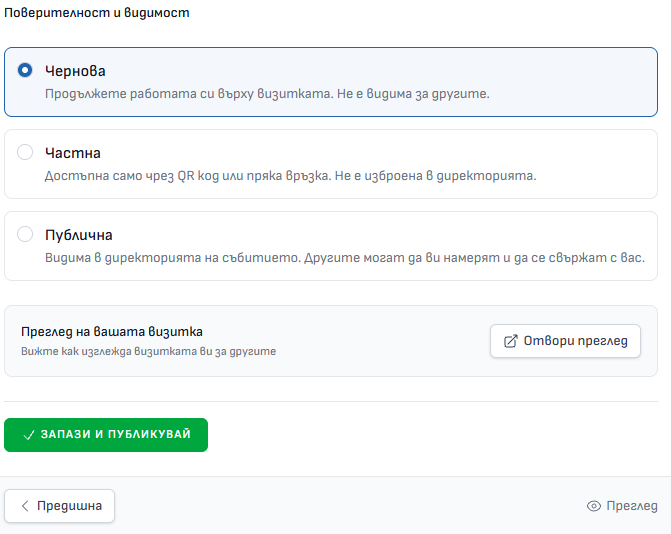Click the Публична option title
671x534 pixels.
(79, 235)
